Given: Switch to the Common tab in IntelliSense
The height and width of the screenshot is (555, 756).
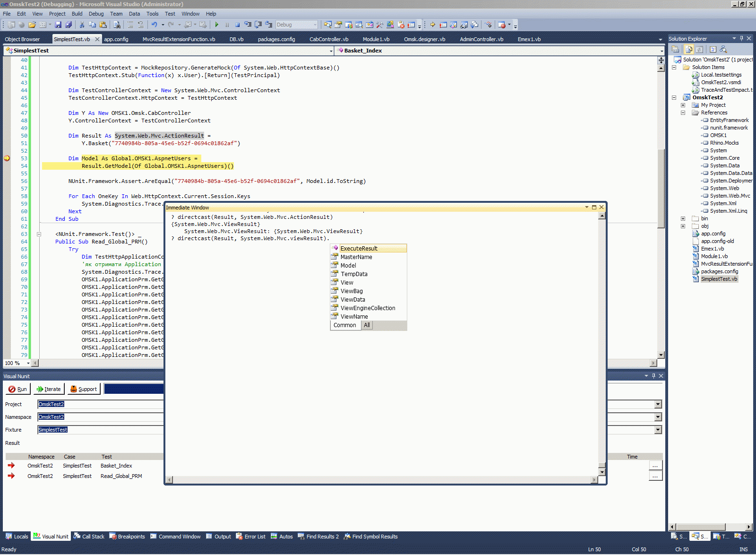Looking at the screenshot, I should pyautogui.click(x=345, y=325).
